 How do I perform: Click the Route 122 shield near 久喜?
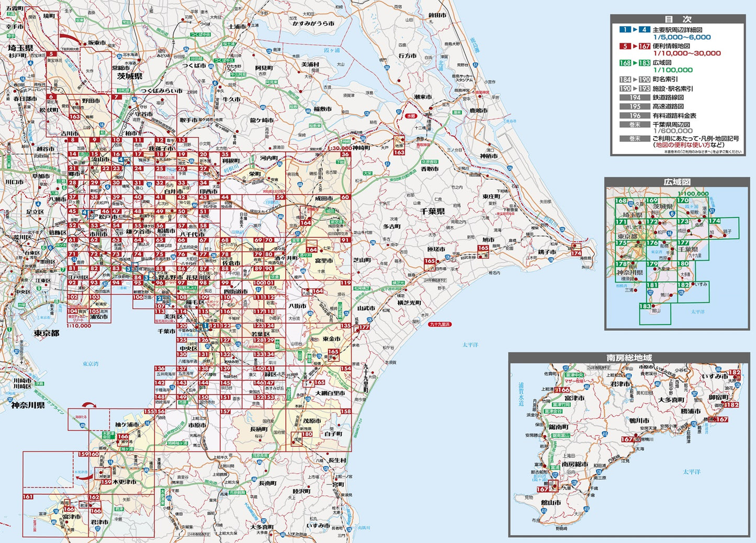pyautogui.click(x=631, y=205)
